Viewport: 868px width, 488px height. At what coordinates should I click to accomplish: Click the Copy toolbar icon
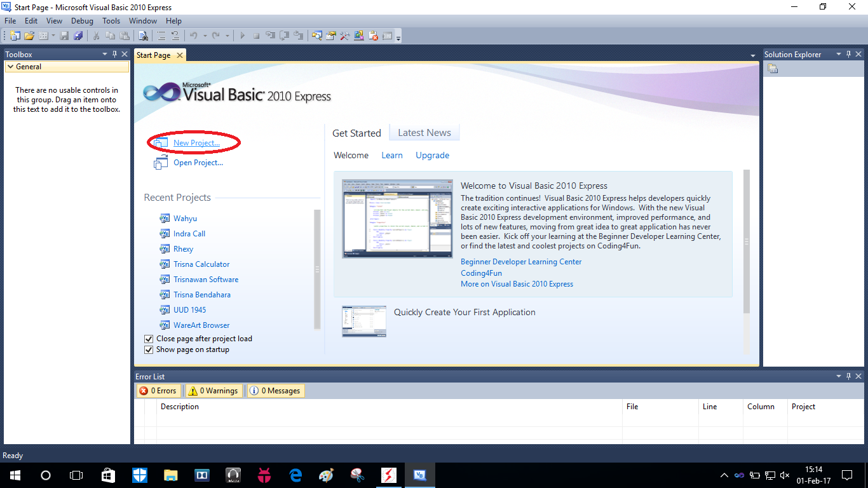tap(111, 36)
